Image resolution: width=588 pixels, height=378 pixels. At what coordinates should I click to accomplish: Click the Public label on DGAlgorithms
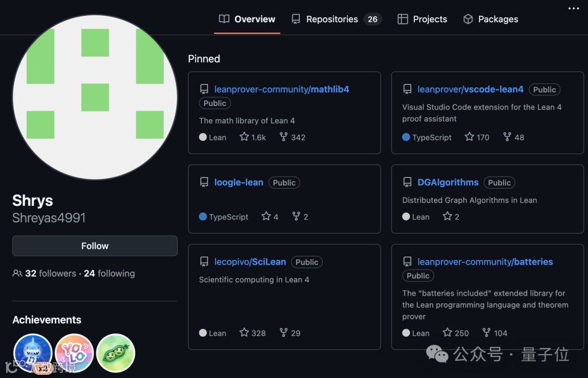(499, 182)
